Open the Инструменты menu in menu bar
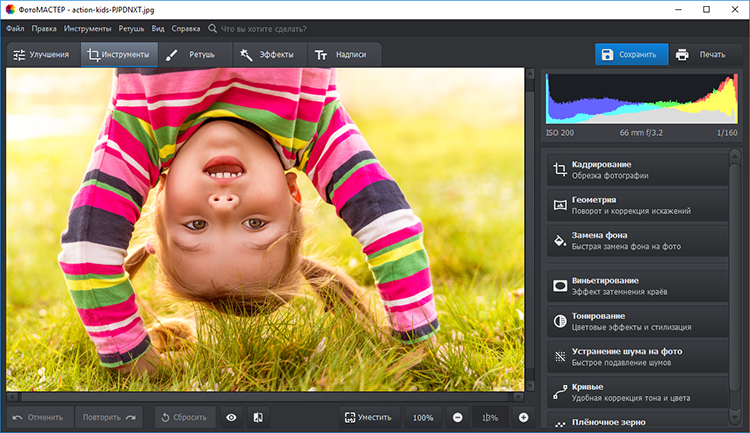 [x=88, y=29]
